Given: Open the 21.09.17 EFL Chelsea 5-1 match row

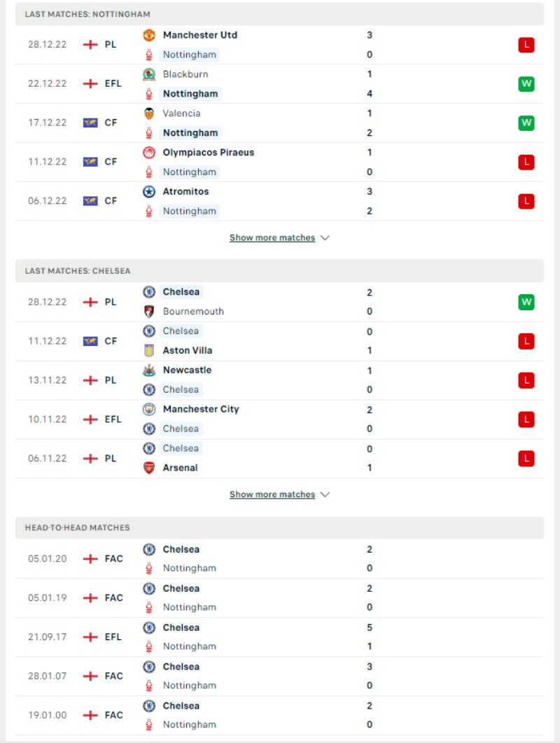Looking at the screenshot, I should (279, 637).
